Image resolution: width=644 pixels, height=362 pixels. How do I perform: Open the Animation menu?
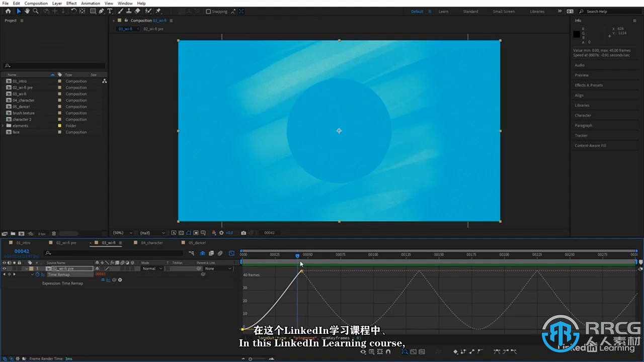pyautogui.click(x=91, y=3)
